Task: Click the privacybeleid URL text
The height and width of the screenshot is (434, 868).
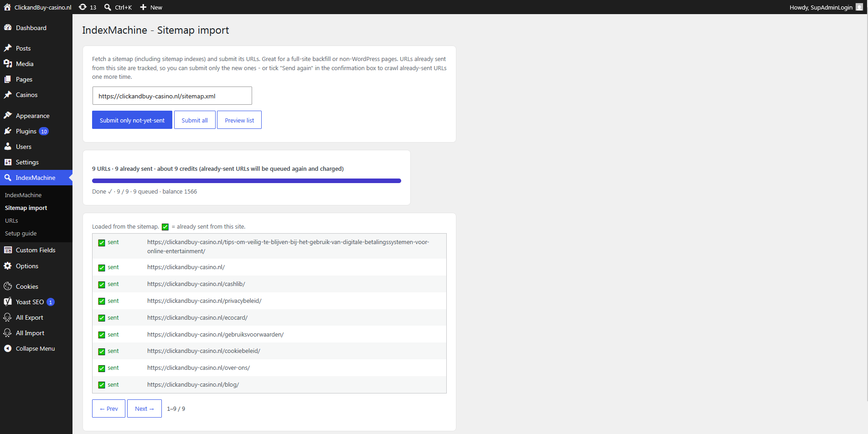Action: tap(204, 301)
